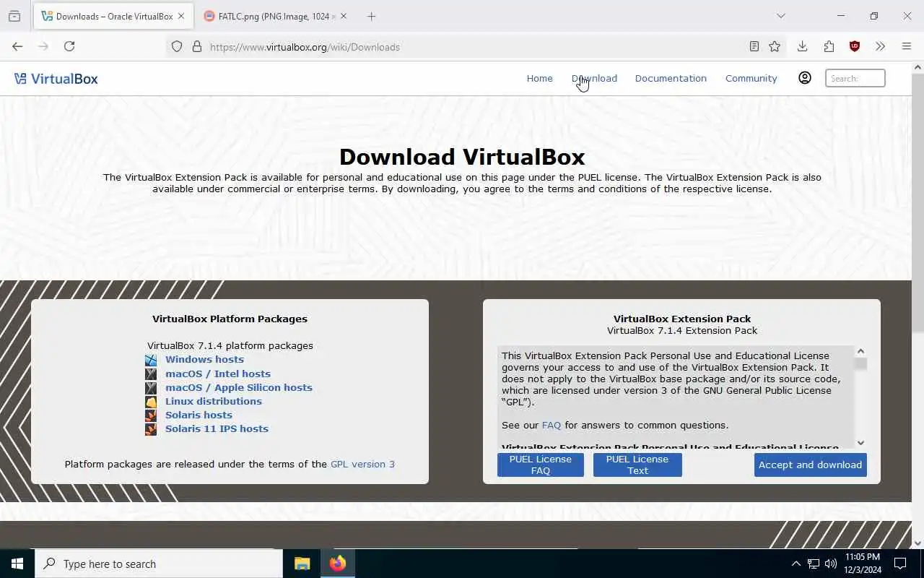The height and width of the screenshot is (578, 924).
Task: Open the Firefox downloads panel icon
Action: [802, 46]
